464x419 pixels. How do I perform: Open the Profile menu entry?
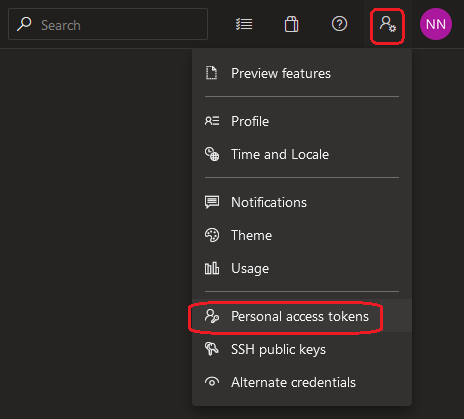click(x=302, y=121)
